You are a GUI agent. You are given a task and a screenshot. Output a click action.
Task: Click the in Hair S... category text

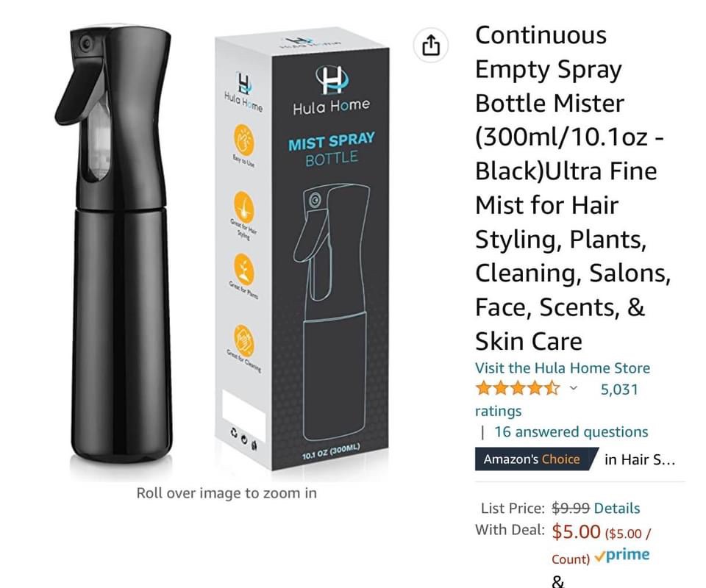click(x=639, y=459)
